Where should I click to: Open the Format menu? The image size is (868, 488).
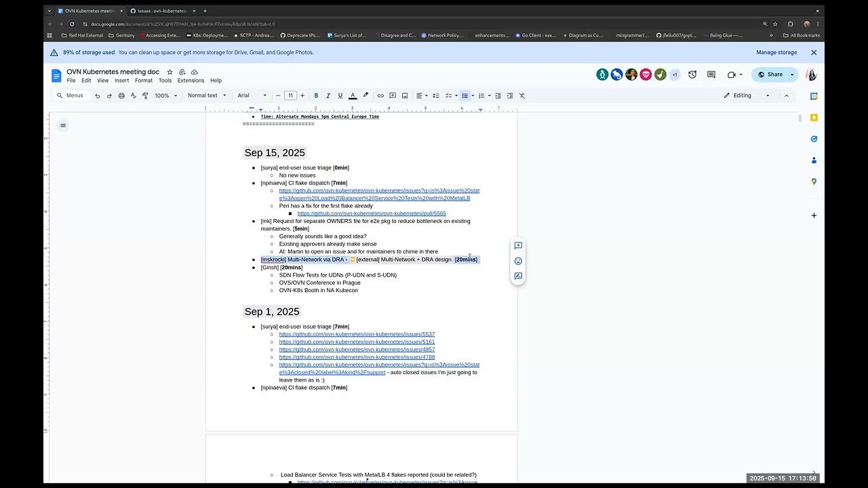tap(144, 81)
